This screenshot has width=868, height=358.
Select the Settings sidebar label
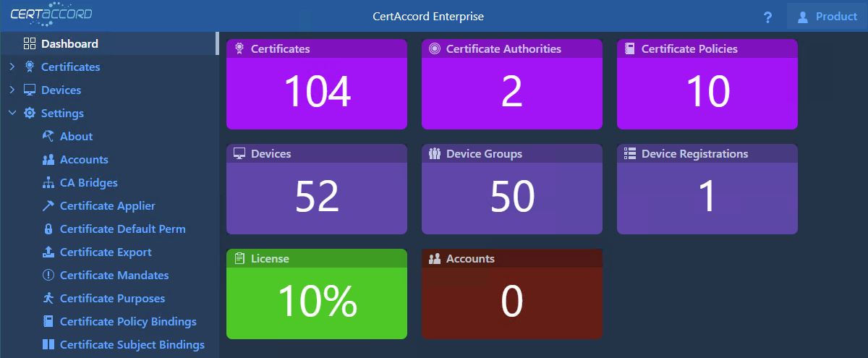pos(62,113)
